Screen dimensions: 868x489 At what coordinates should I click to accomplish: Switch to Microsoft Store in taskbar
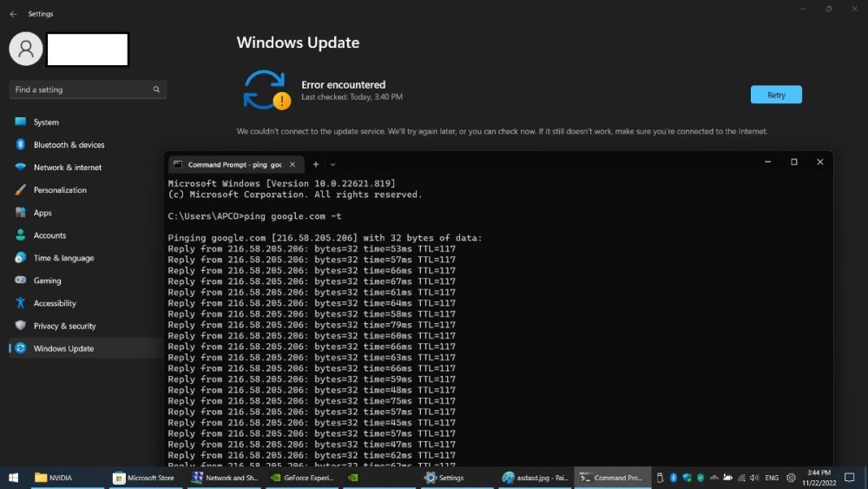pyautogui.click(x=144, y=478)
